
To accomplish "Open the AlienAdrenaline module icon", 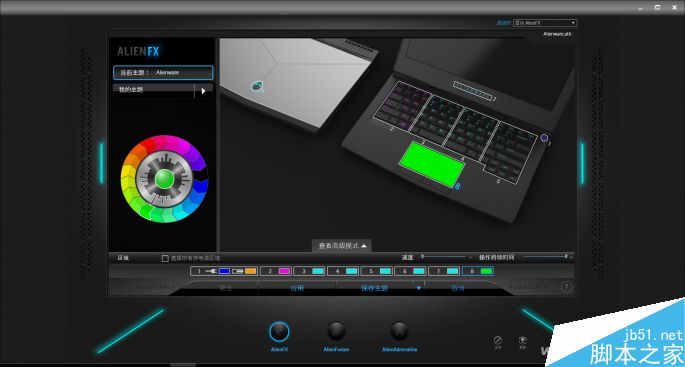I will (399, 332).
